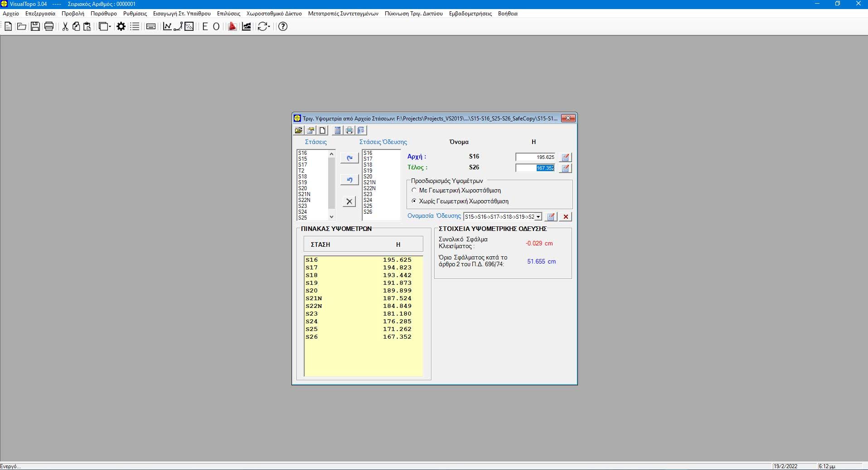Open the Επιλύσεις menu
This screenshot has height=470, width=868.
click(228, 14)
